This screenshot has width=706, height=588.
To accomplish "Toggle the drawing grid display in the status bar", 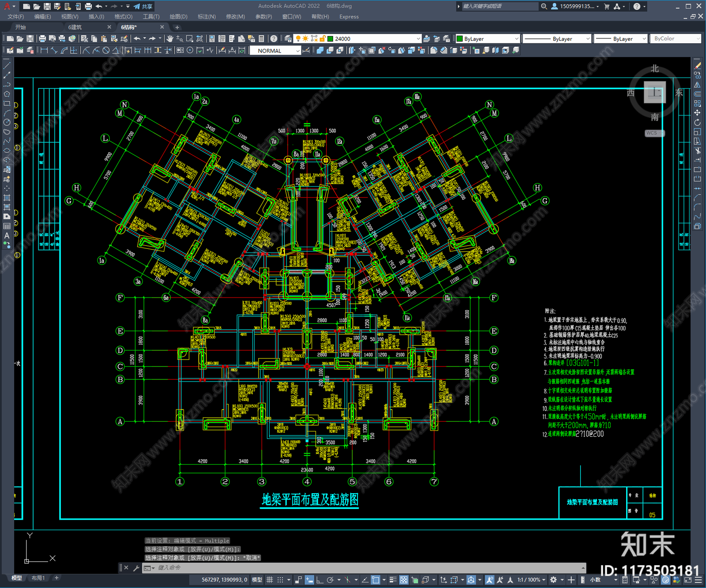I will (x=270, y=580).
